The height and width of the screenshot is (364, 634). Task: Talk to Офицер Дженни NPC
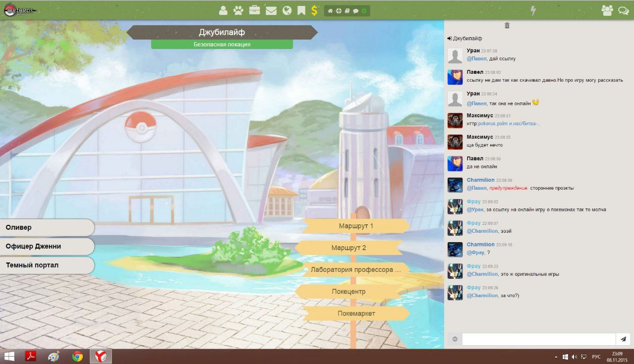47,246
